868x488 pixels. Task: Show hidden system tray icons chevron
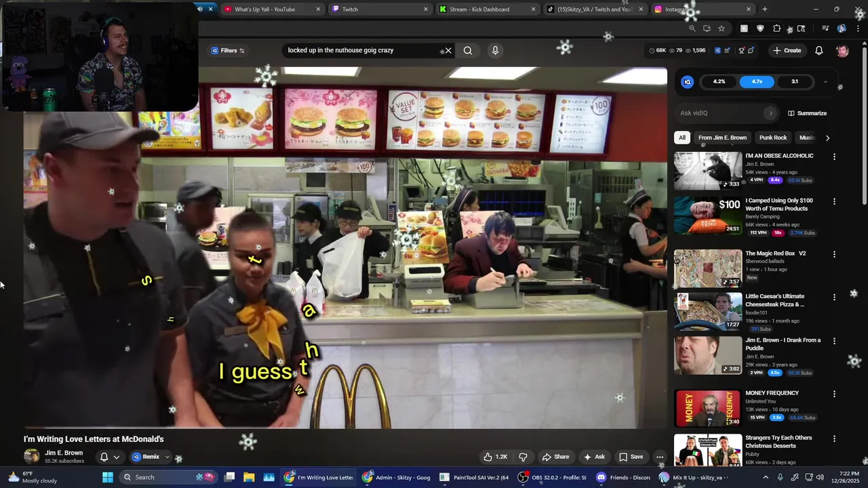[x=766, y=477]
